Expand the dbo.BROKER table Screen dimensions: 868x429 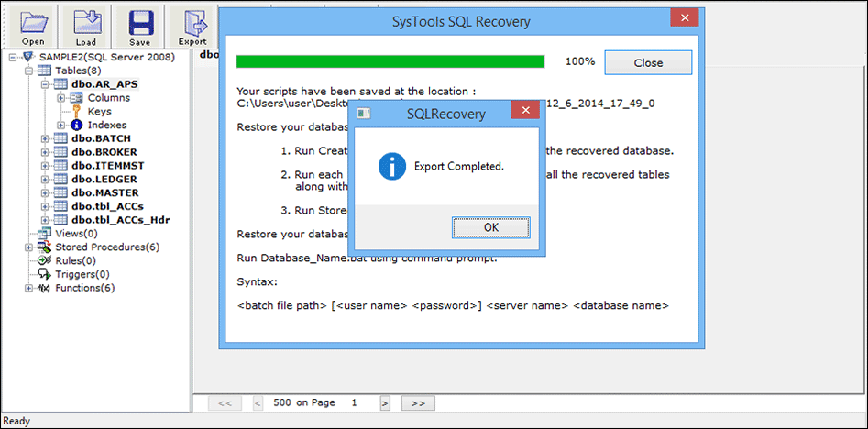pyautogui.click(x=44, y=152)
